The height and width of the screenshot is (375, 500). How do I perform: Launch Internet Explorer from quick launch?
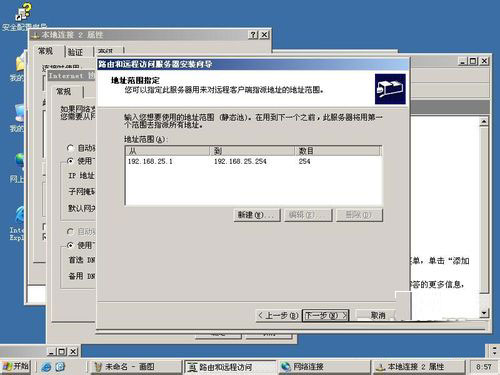point(46,367)
